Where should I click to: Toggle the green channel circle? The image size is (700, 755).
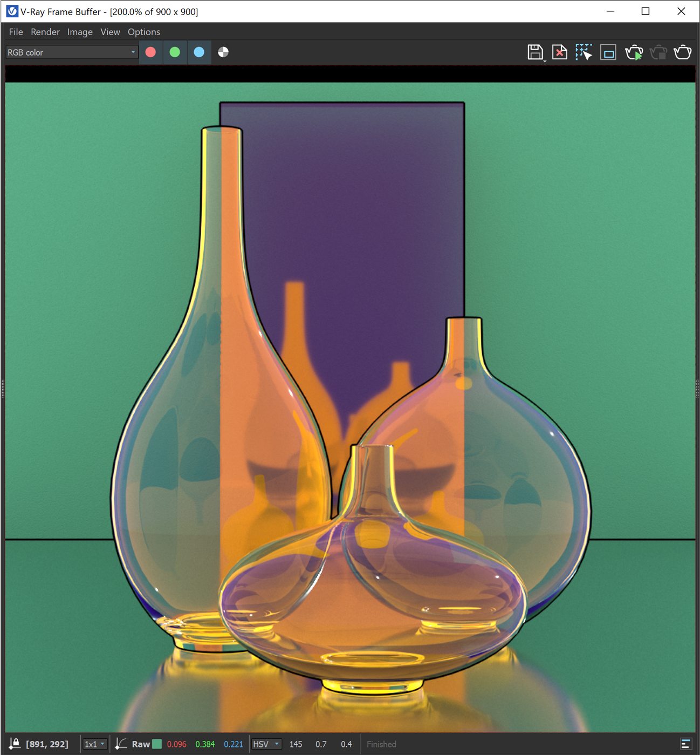coord(175,52)
